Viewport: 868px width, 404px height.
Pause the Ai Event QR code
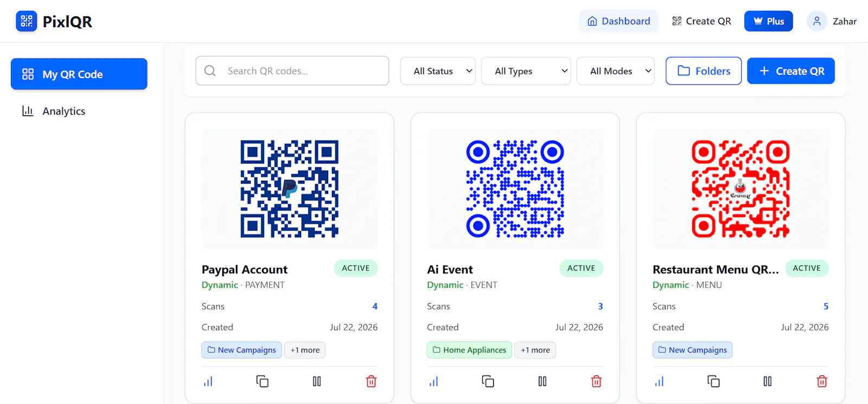[x=542, y=381]
